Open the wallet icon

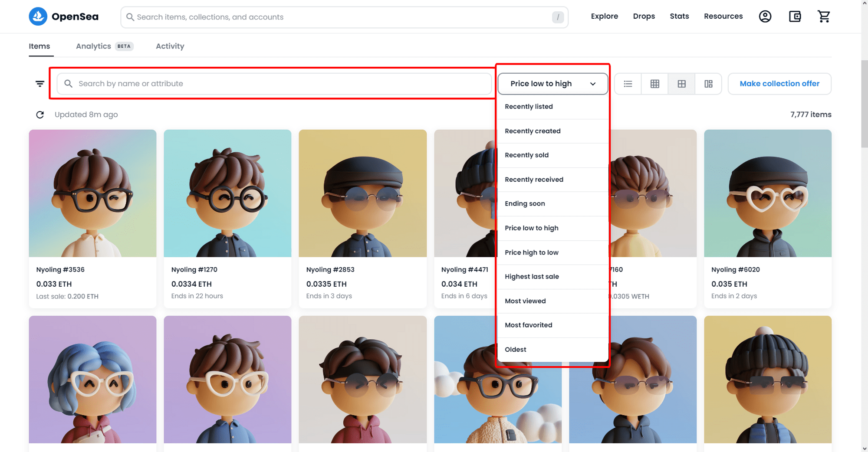coord(795,16)
